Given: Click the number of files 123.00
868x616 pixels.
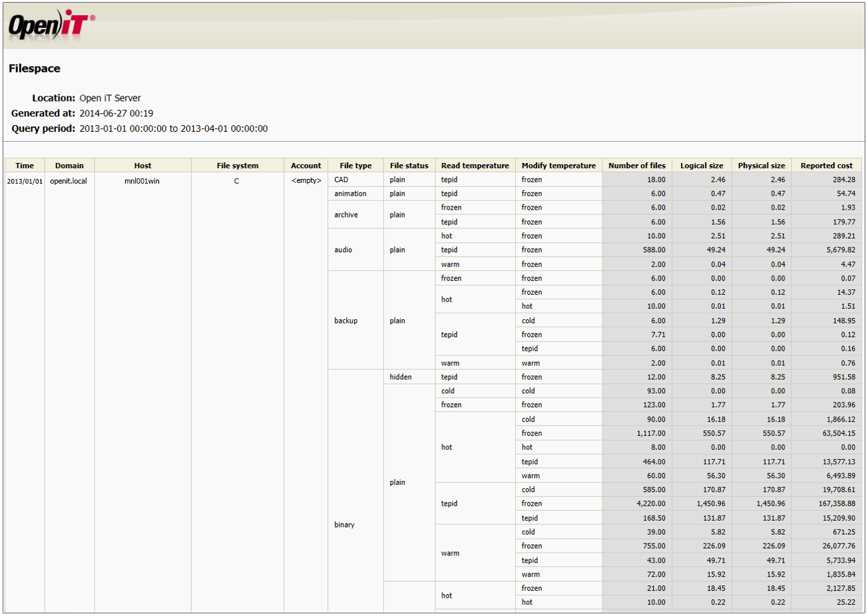Looking at the screenshot, I should 654,405.
